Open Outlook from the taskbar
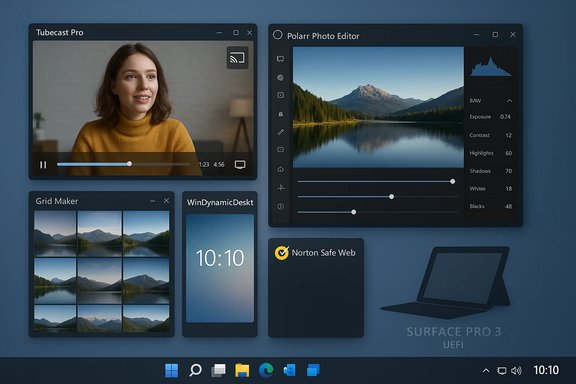This screenshot has width=576, height=384. click(x=289, y=370)
